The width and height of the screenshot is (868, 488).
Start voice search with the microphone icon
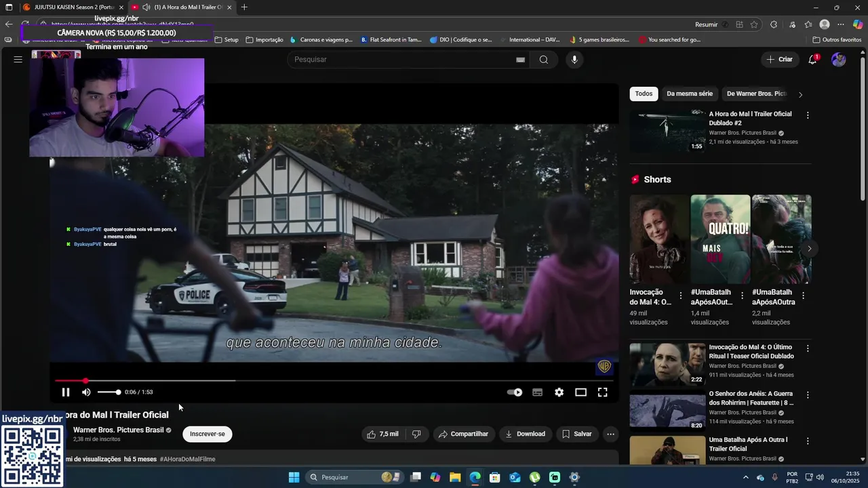click(x=574, y=60)
